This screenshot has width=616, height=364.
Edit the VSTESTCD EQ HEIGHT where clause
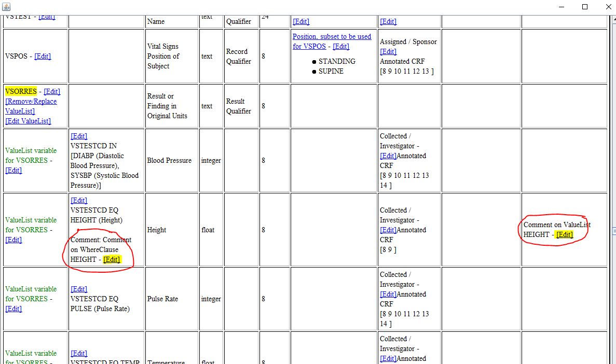coord(79,200)
